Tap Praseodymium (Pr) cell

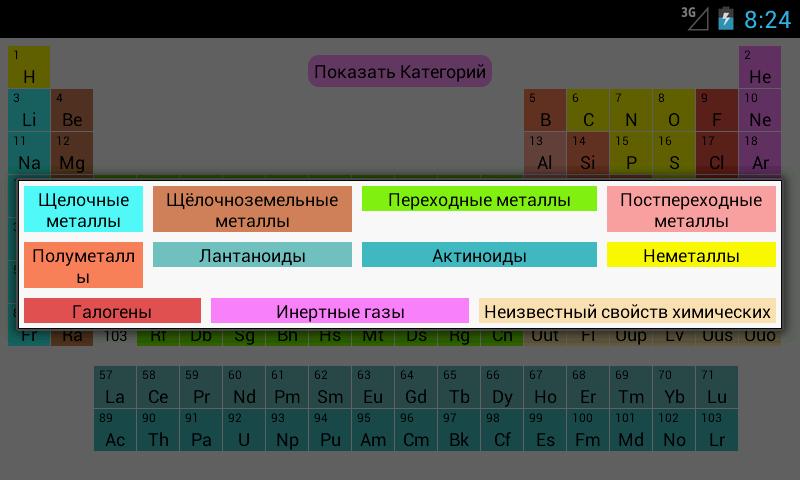coord(201,387)
